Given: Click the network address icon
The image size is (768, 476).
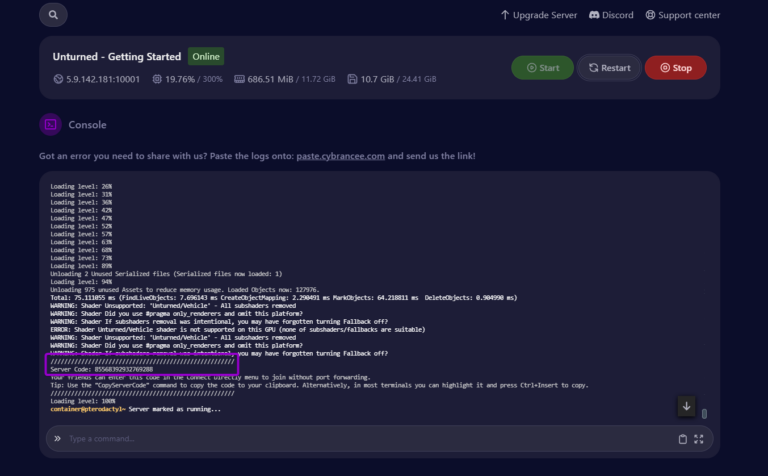Looking at the screenshot, I should coord(58,79).
